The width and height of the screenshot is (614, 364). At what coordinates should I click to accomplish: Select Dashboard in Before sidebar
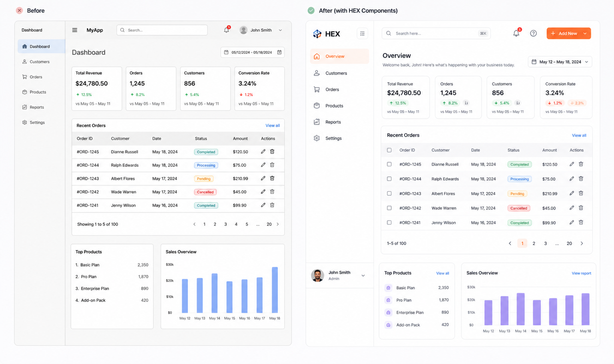coord(41,46)
